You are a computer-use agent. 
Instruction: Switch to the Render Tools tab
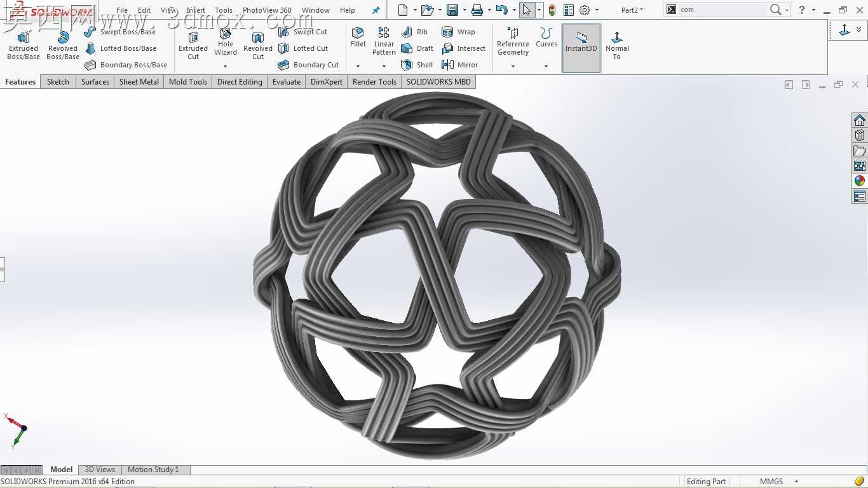tap(374, 82)
